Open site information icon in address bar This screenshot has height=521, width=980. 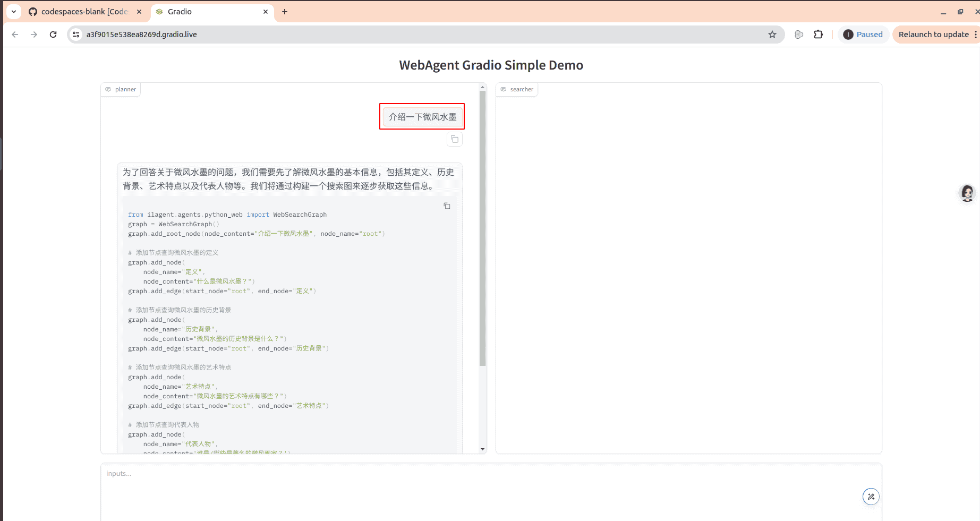point(76,35)
